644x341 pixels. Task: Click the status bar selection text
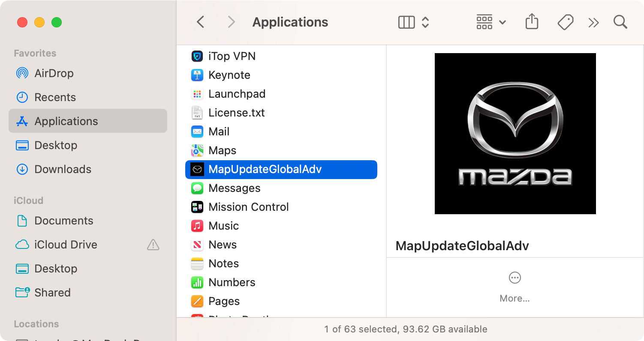point(406,329)
